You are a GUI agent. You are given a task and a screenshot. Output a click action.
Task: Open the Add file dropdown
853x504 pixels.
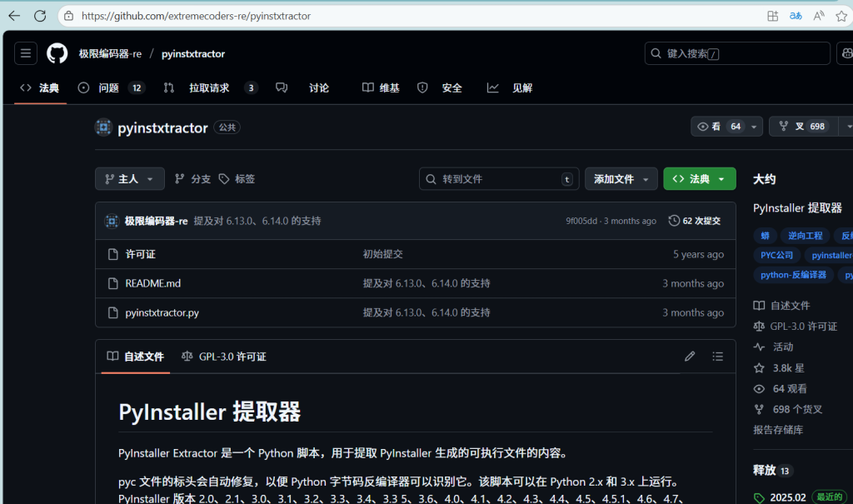coord(621,179)
